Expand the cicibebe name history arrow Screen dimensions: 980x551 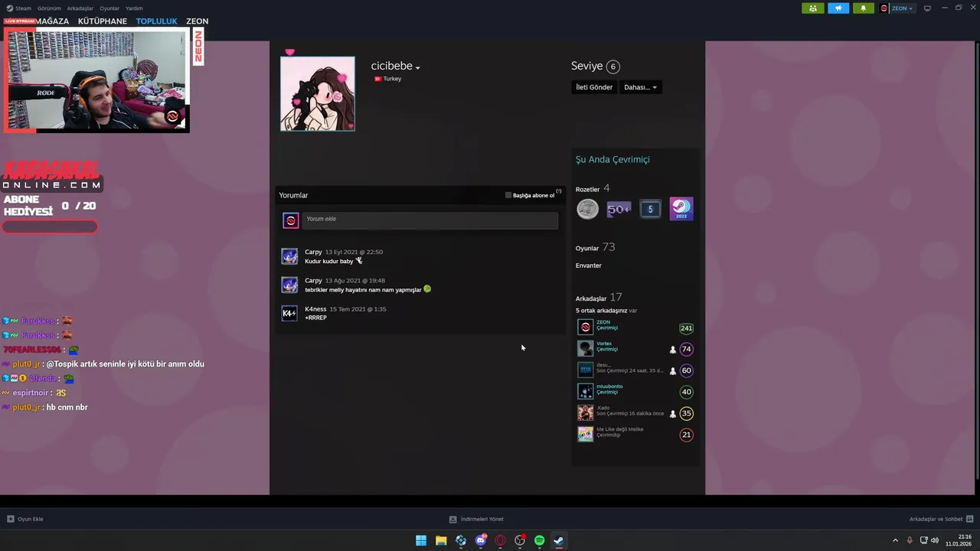[417, 68]
